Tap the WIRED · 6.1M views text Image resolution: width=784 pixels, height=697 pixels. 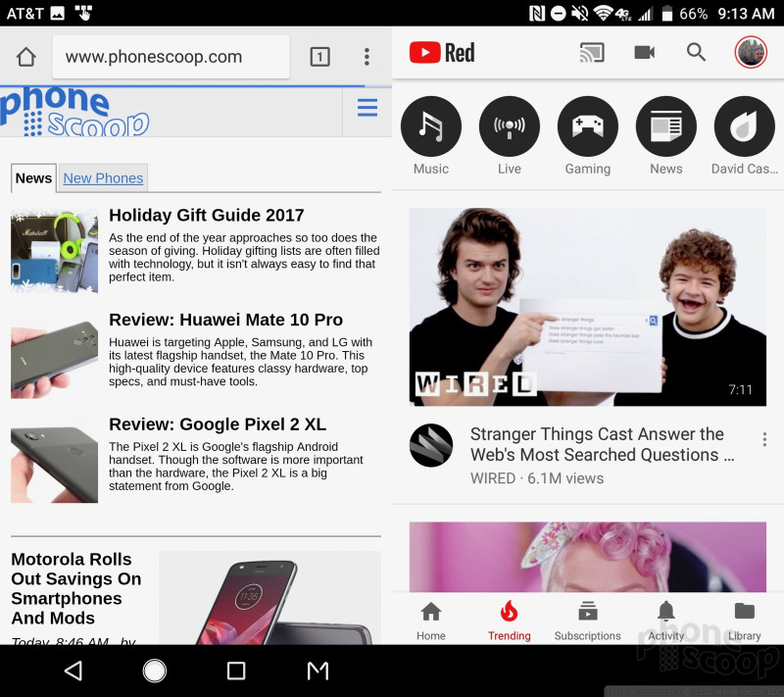537,478
